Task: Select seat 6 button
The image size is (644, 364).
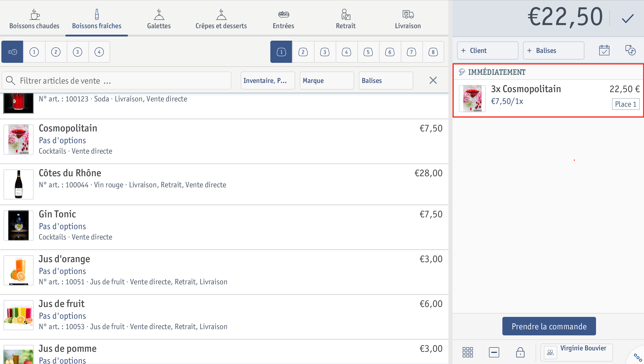Action: click(390, 52)
